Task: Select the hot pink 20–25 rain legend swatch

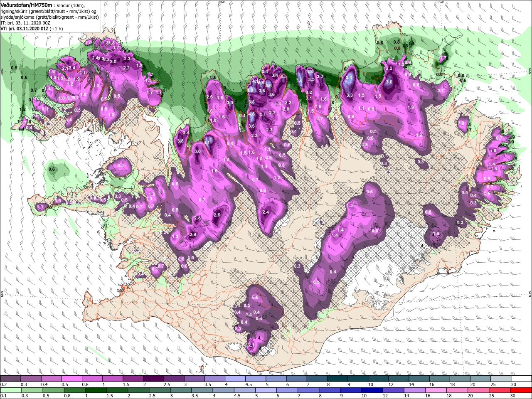Action: (x=479, y=390)
